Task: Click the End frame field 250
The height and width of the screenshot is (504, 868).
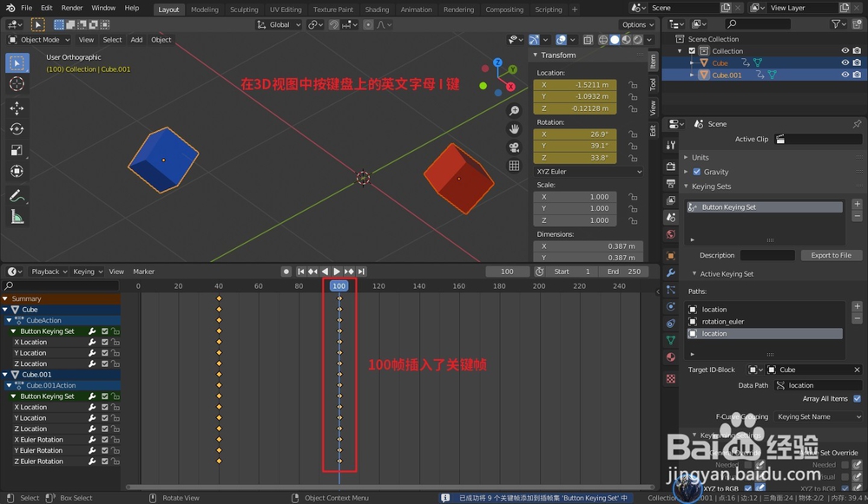Action: coord(623,272)
